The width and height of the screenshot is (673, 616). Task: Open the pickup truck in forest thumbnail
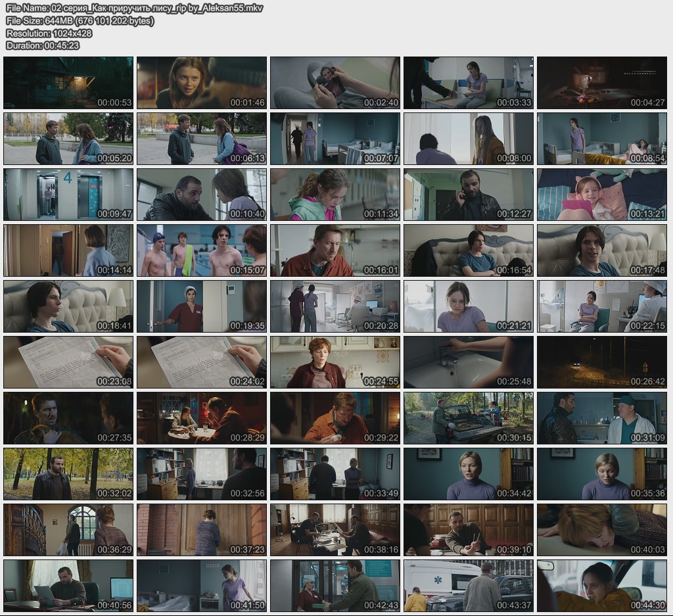point(468,418)
